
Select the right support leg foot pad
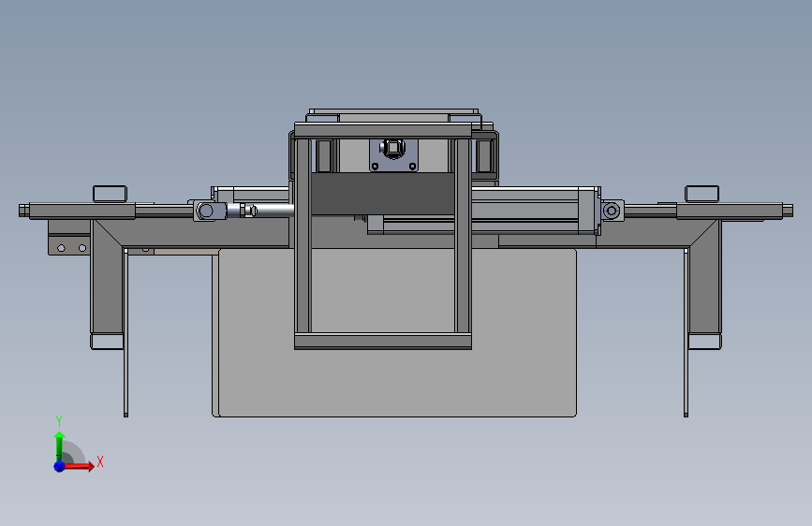705,342
